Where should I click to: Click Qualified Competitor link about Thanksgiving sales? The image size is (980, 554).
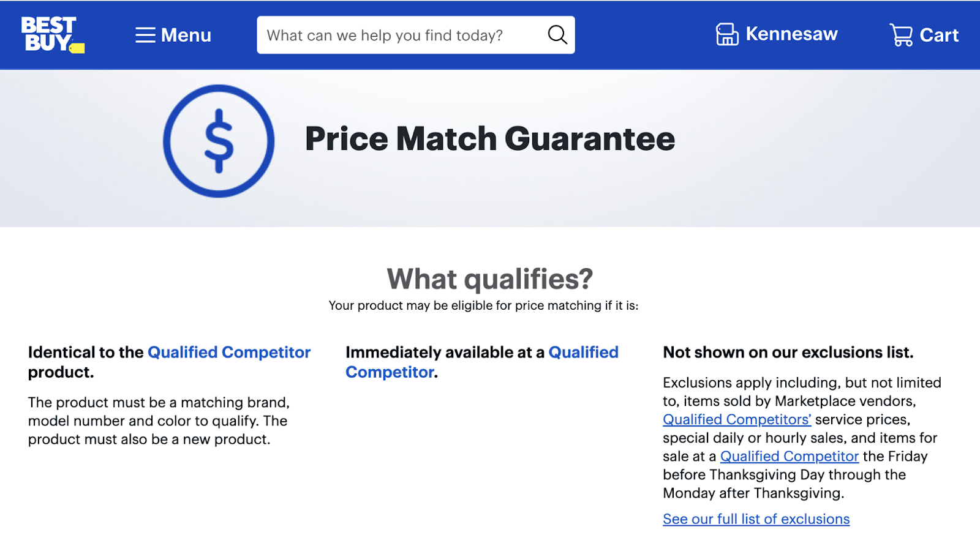tap(789, 456)
